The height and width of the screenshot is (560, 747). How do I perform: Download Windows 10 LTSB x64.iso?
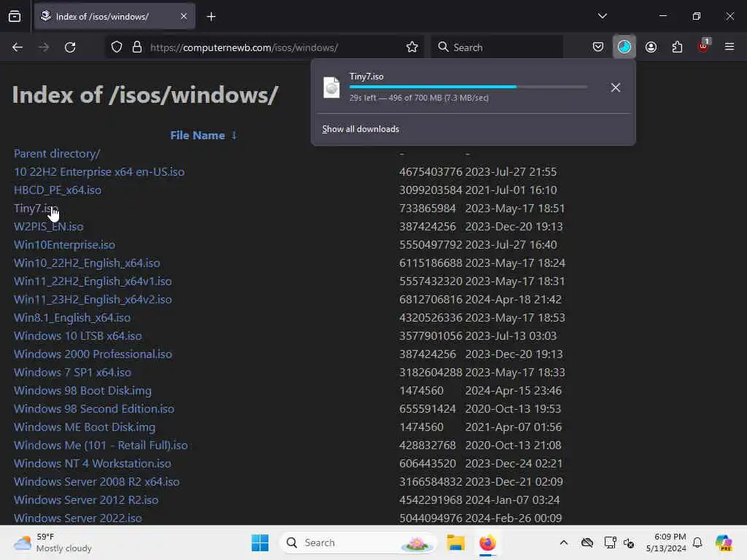[77, 335]
